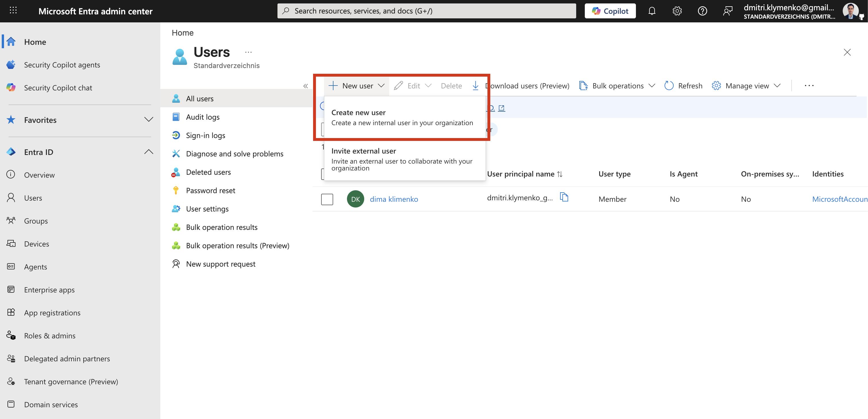This screenshot has width=868, height=419.
Task: Open the feedback icon in header
Action: (x=728, y=11)
